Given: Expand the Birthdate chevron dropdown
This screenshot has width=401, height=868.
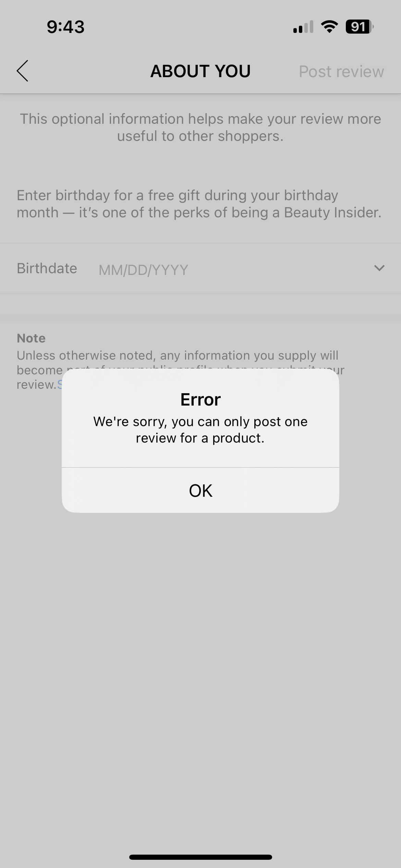Looking at the screenshot, I should (x=379, y=268).
